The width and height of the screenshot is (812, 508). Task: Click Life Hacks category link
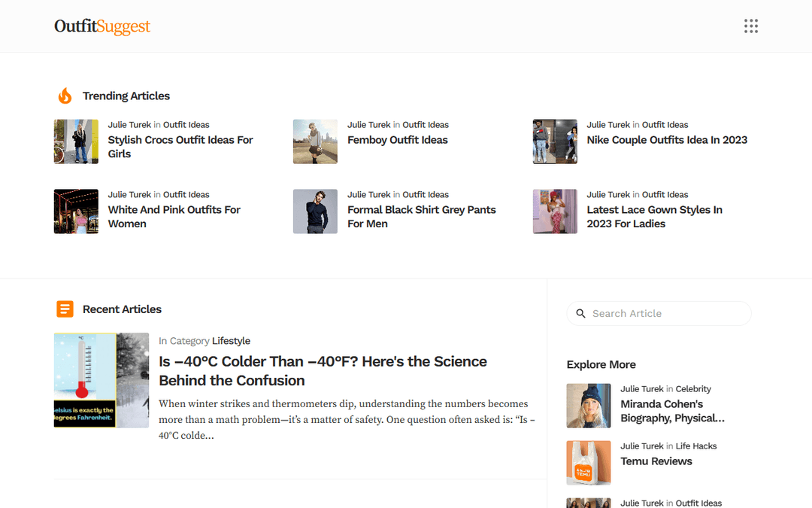pyautogui.click(x=696, y=446)
